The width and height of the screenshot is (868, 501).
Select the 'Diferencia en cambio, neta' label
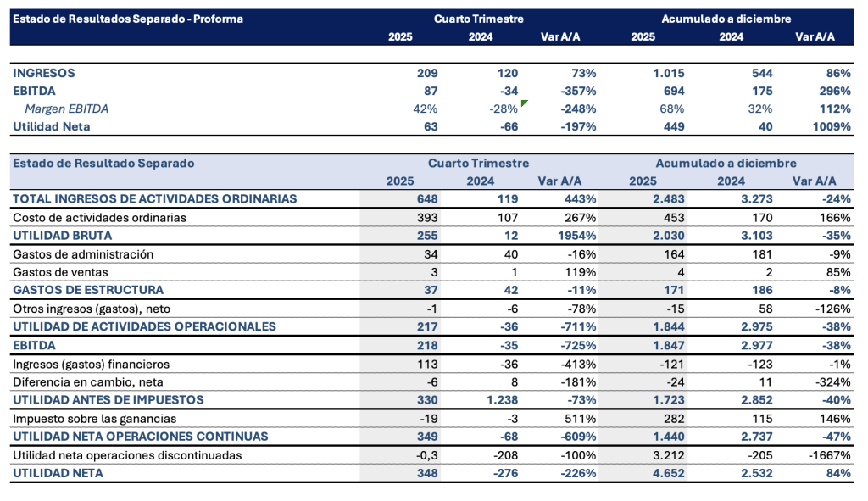tap(86, 382)
